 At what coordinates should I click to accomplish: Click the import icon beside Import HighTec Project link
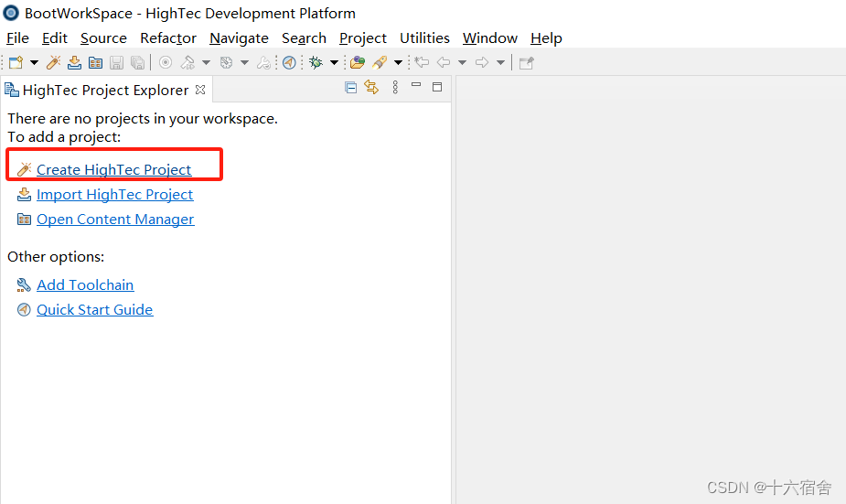(x=25, y=194)
